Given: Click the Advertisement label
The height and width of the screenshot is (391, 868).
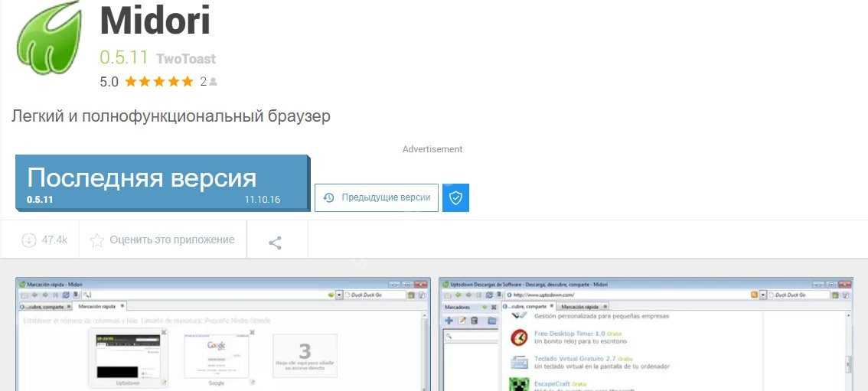Looking at the screenshot, I should [432, 149].
